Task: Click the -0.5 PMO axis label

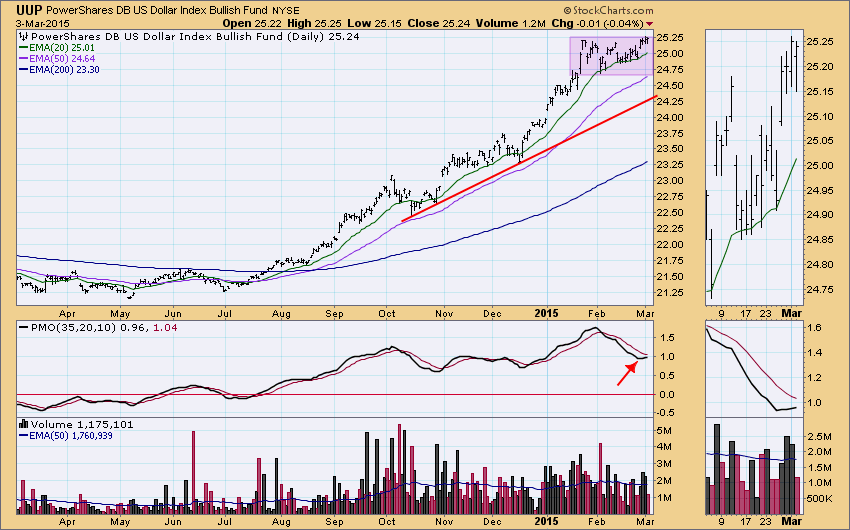Action: coord(666,412)
